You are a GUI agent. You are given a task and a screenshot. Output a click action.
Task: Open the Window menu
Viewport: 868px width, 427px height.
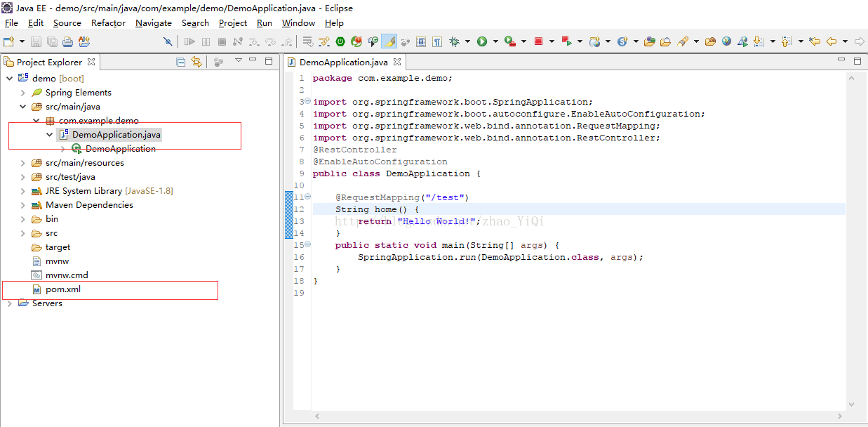(x=299, y=23)
